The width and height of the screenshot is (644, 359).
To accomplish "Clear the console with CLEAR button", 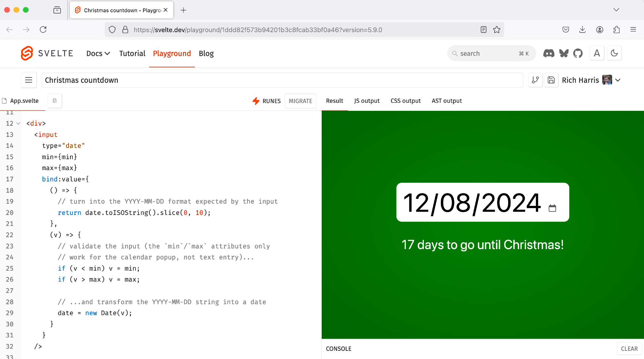I will 629,349.
